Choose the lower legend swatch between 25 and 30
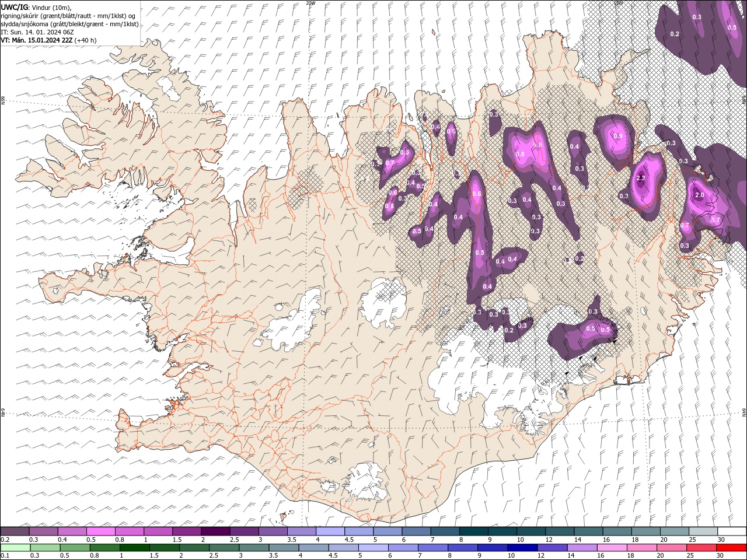The width and height of the screenshot is (747, 560). (x=701, y=548)
